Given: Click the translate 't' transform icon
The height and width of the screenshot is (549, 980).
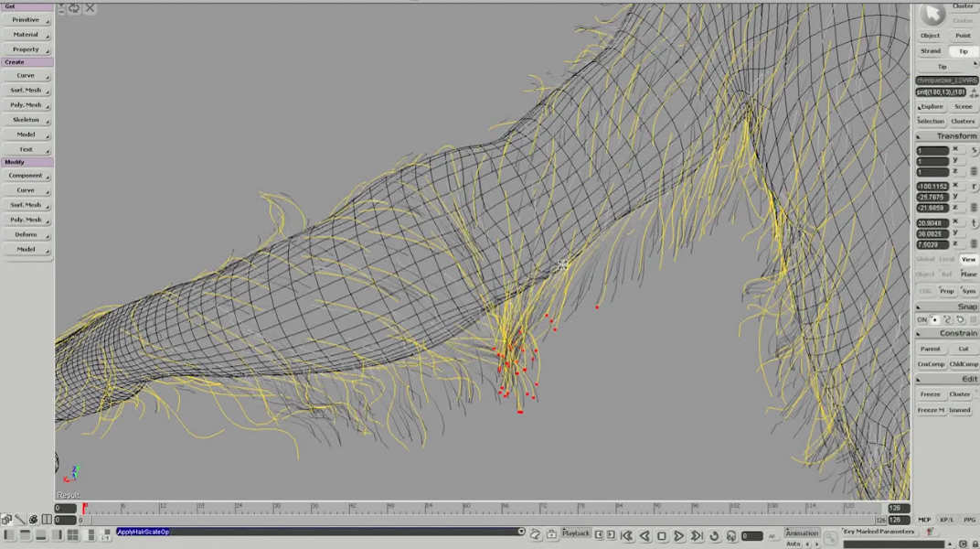Looking at the screenshot, I should [x=975, y=223].
